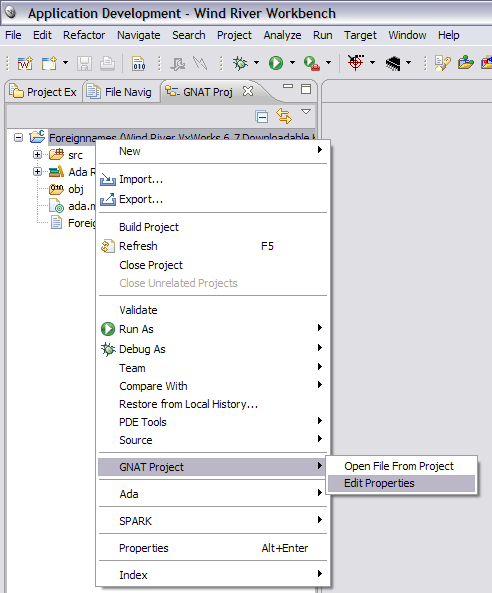This screenshot has height=593, width=492.
Task: Toggle Link with Editor arrows icon
Action: pos(284,116)
